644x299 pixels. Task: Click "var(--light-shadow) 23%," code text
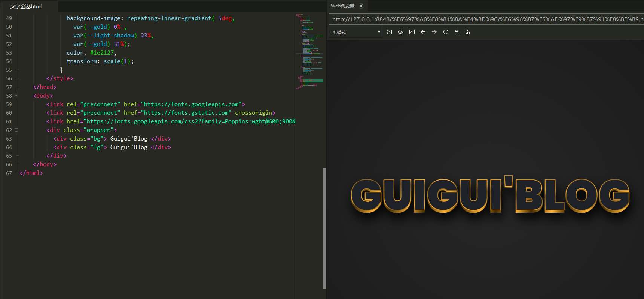tap(113, 36)
